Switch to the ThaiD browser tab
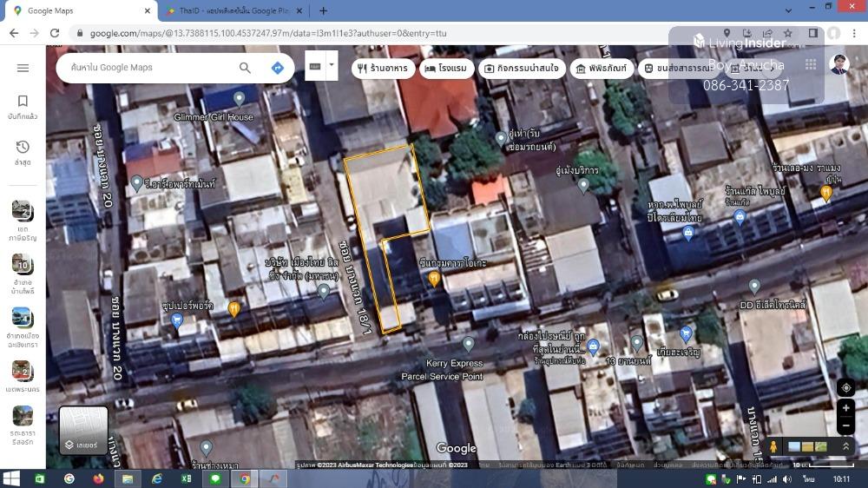Image resolution: width=868 pixels, height=488 pixels. (233, 11)
